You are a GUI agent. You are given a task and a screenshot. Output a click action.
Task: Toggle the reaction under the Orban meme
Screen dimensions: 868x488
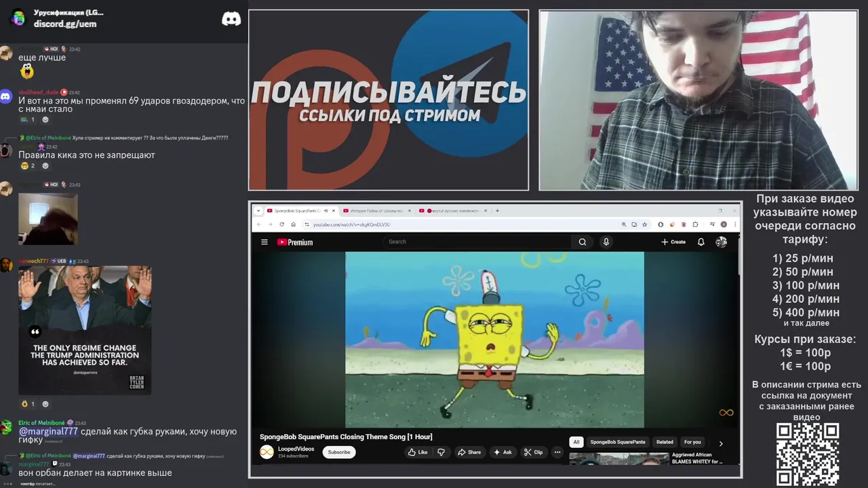tap(28, 404)
